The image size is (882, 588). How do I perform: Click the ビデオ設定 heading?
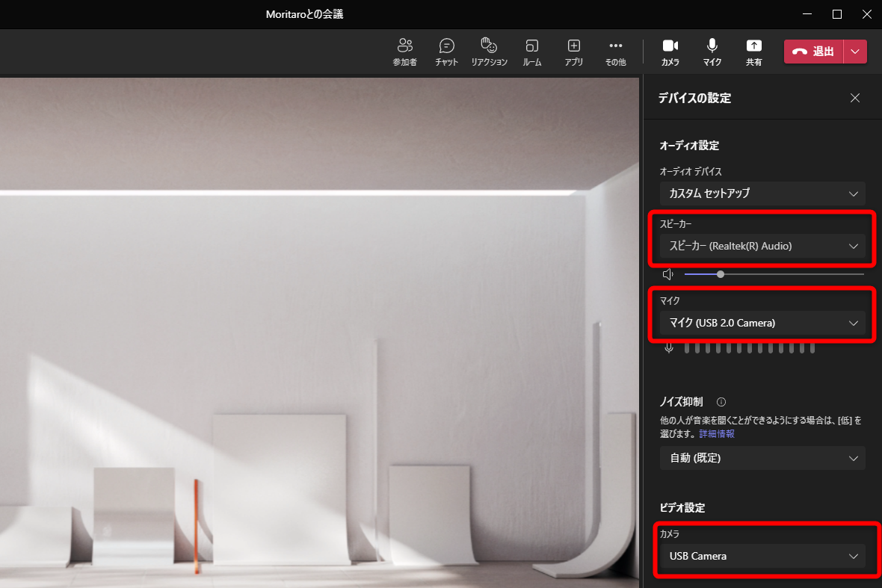click(682, 507)
